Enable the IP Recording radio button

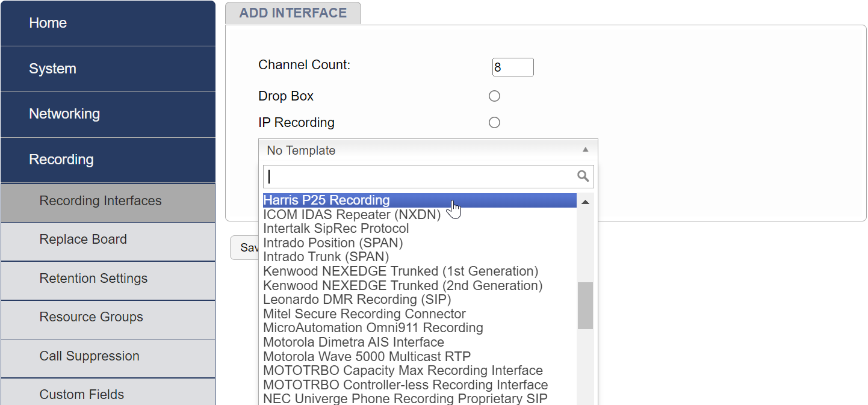(494, 122)
